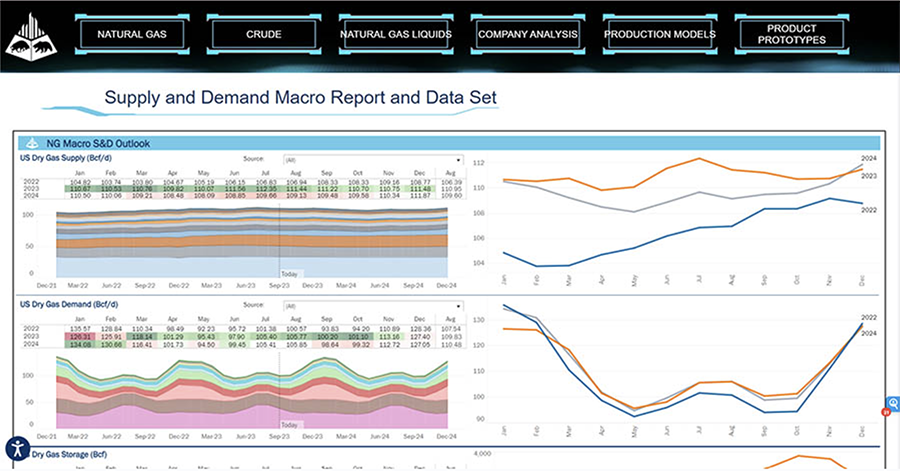Open the Source dropdown for Dry Gas Supply

(373, 160)
